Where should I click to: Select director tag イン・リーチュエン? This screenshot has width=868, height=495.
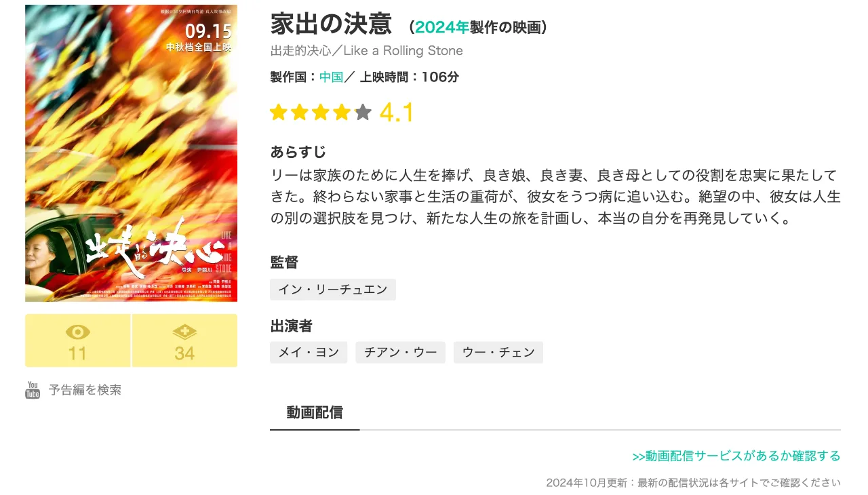333,290
